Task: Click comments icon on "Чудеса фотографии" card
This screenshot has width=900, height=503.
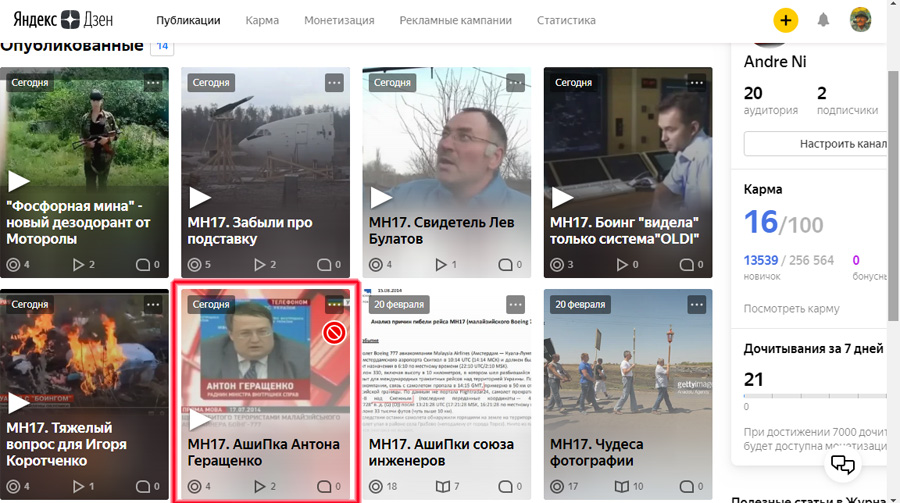Action: tap(686, 487)
